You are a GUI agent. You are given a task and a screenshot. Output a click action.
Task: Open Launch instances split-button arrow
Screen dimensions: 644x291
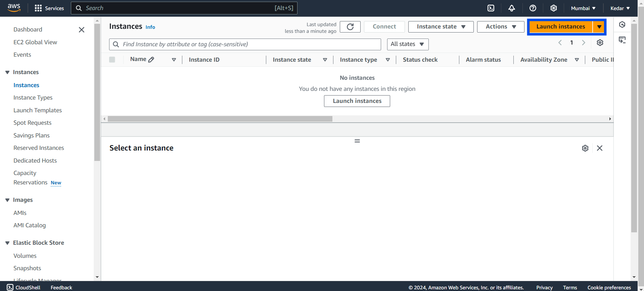point(599,27)
